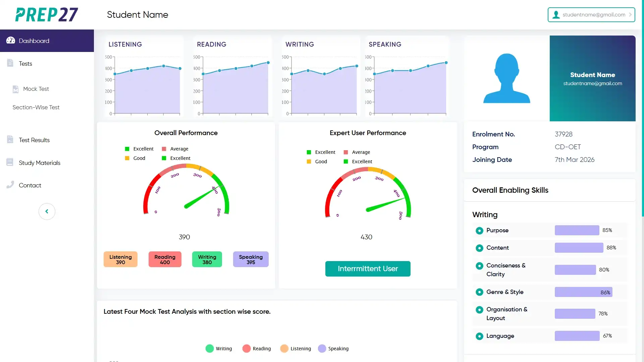
Task: Click the user profile icon top right
Action: [x=556, y=14]
